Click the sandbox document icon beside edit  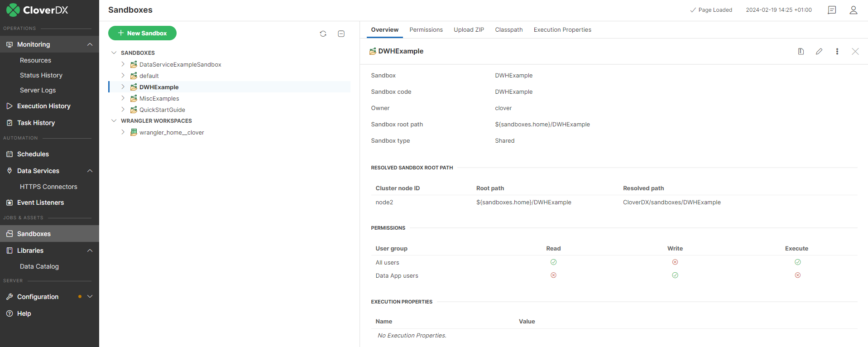click(x=801, y=52)
